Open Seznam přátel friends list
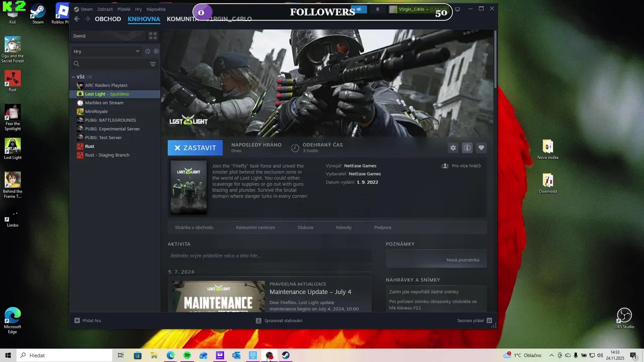Screen dimensions: 644x362 (x=474, y=320)
